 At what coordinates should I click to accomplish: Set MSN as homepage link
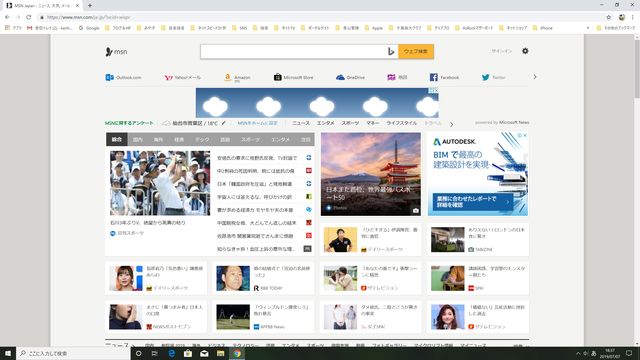click(x=258, y=123)
